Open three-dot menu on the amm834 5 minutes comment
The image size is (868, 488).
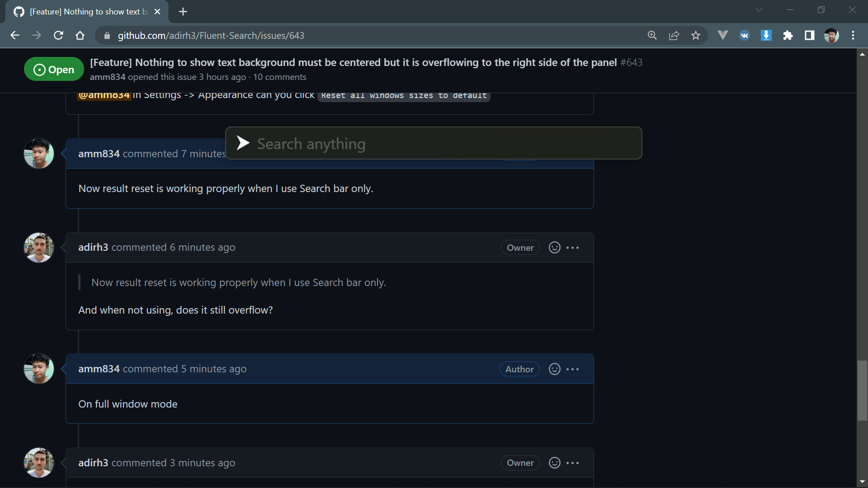[x=573, y=369]
